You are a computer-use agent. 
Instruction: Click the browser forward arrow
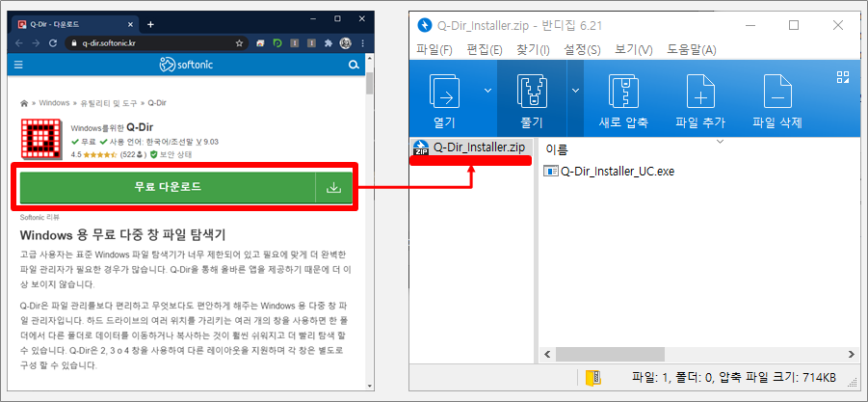coord(37,42)
